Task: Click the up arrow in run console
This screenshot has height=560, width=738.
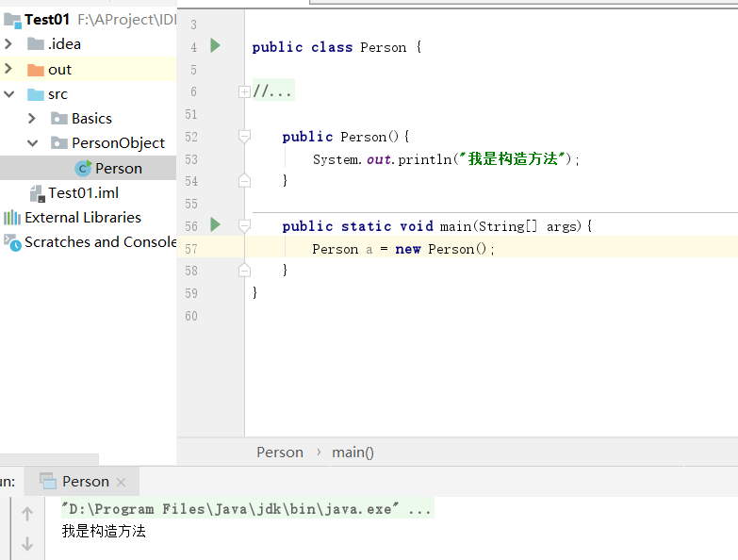Action: pos(27,514)
